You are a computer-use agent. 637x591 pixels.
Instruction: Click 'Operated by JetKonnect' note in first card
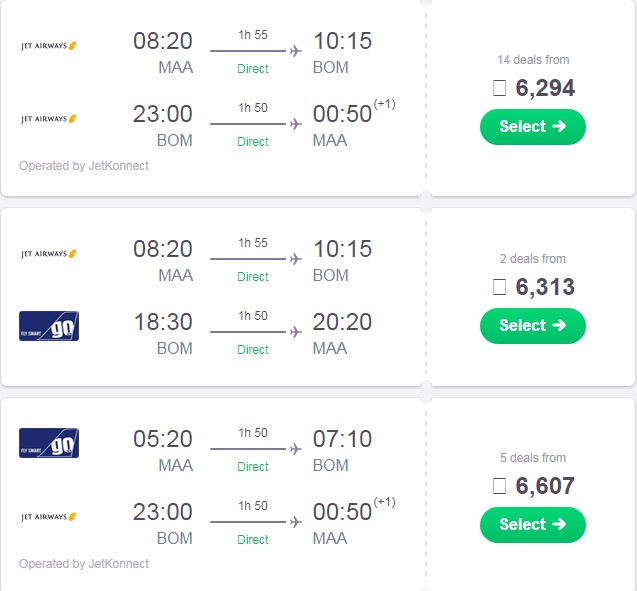(84, 166)
